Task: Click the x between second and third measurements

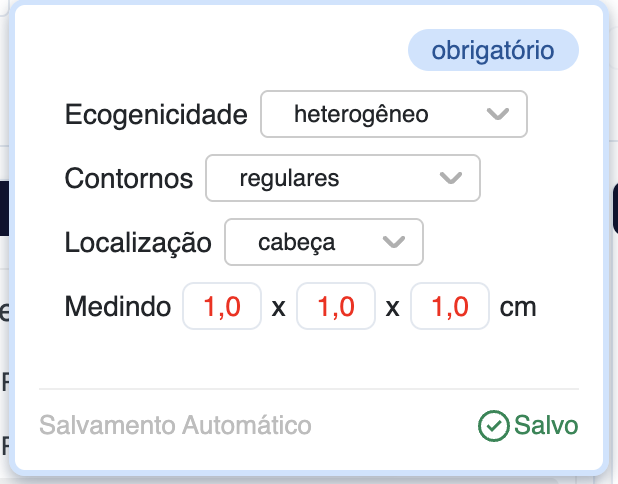Action: pyautogui.click(x=393, y=308)
